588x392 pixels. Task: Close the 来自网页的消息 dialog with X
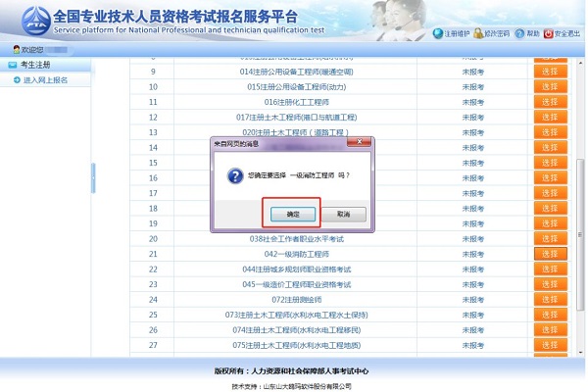pyautogui.click(x=360, y=142)
